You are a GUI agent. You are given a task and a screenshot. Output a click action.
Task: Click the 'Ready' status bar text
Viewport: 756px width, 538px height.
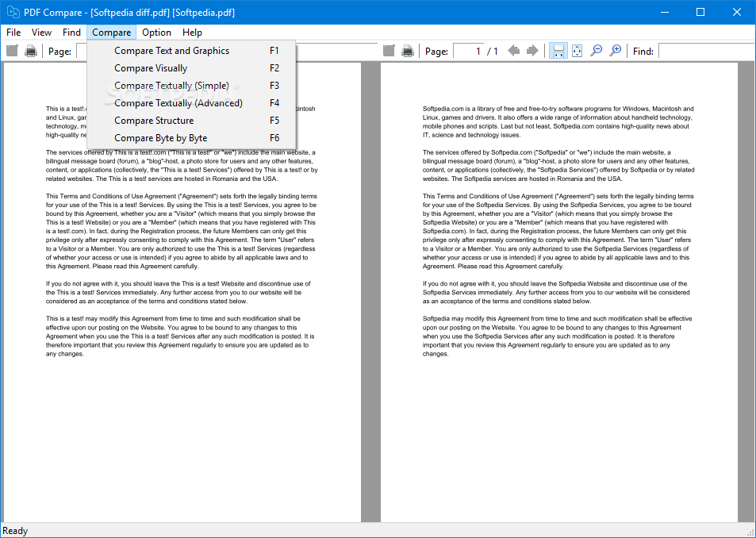pyautogui.click(x=15, y=531)
